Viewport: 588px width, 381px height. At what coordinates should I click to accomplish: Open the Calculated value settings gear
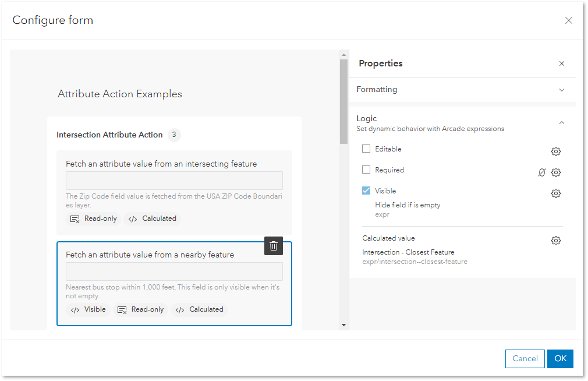point(555,239)
